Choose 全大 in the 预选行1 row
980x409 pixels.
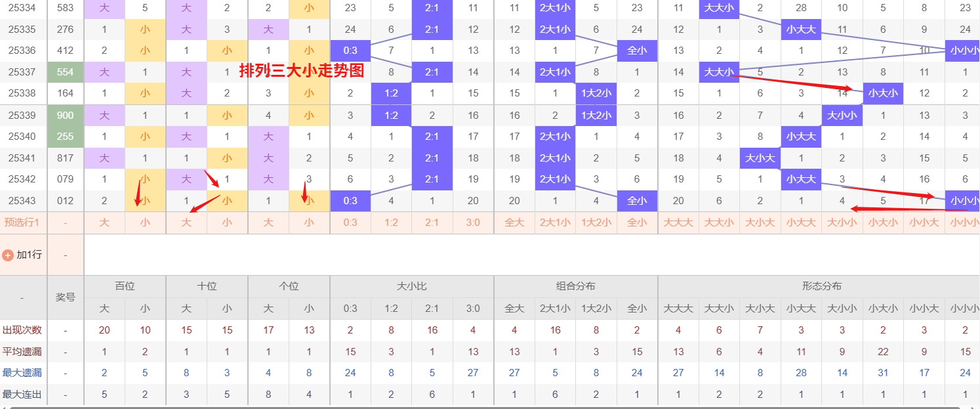(514, 223)
